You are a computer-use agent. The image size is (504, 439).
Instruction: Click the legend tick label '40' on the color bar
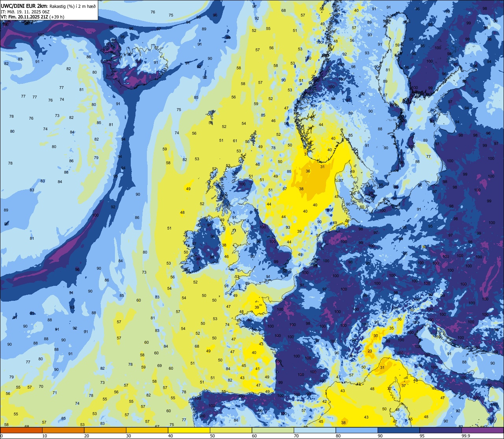(x=170, y=436)
